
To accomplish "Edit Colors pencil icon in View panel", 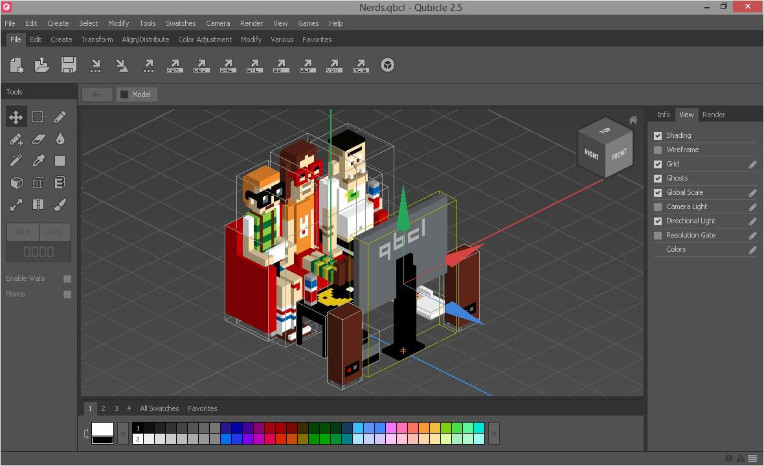I will [x=752, y=250].
